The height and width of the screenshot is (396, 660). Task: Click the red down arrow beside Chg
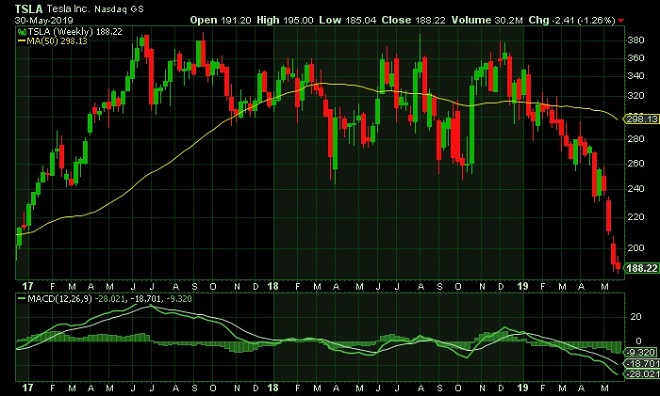[621, 21]
